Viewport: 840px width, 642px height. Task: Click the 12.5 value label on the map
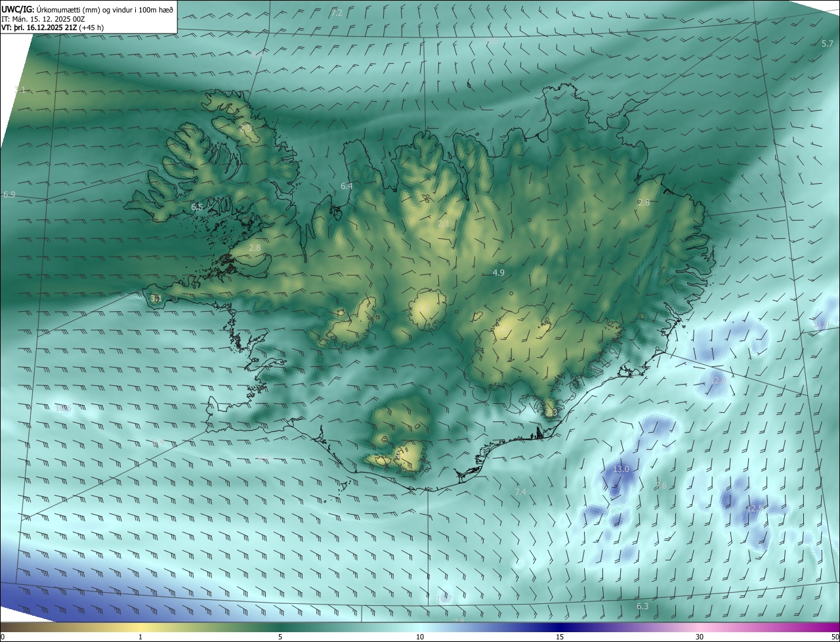point(754,508)
